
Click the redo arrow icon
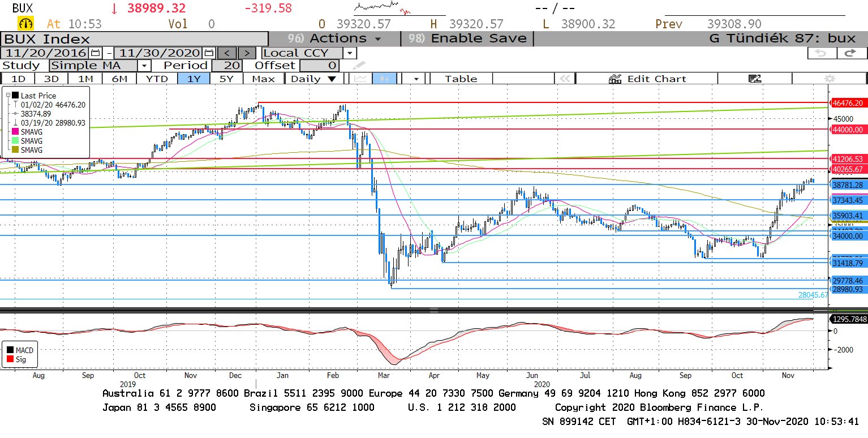pos(849,53)
